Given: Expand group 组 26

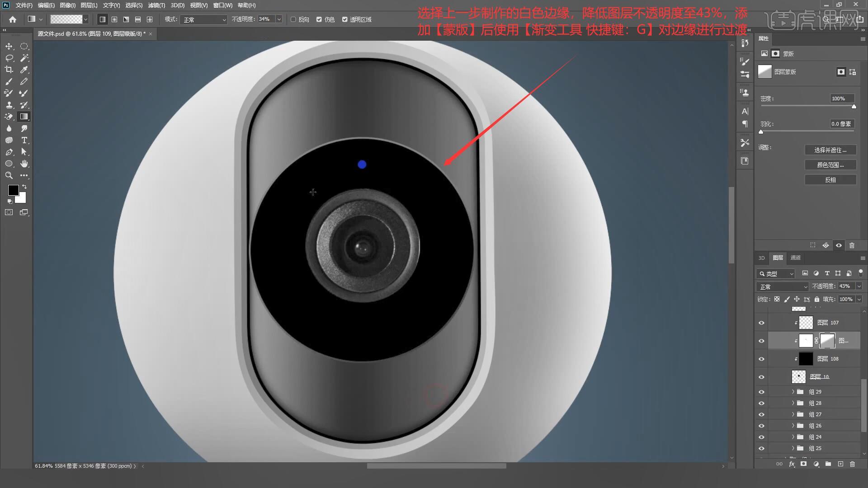Looking at the screenshot, I should coord(793,426).
